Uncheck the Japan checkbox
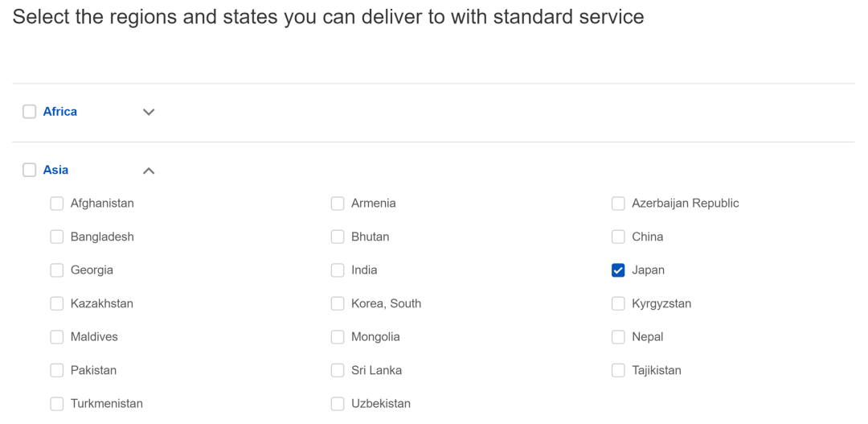The width and height of the screenshot is (868, 424). click(618, 270)
